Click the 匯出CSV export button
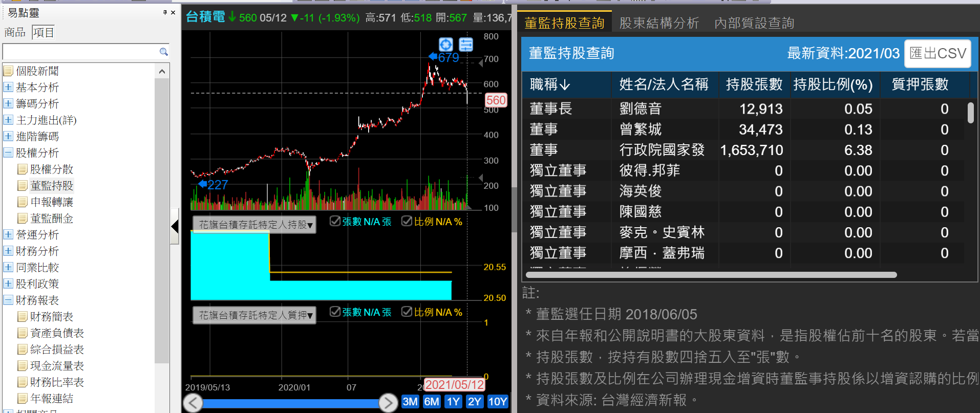Image resolution: width=980 pixels, height=413 pixels. point(938,53)
